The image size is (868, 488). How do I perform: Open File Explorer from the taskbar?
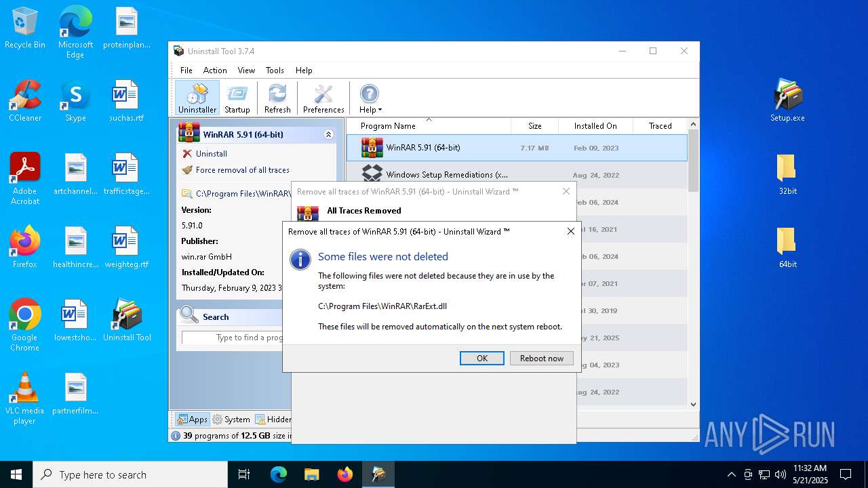[x=311, y=474]
